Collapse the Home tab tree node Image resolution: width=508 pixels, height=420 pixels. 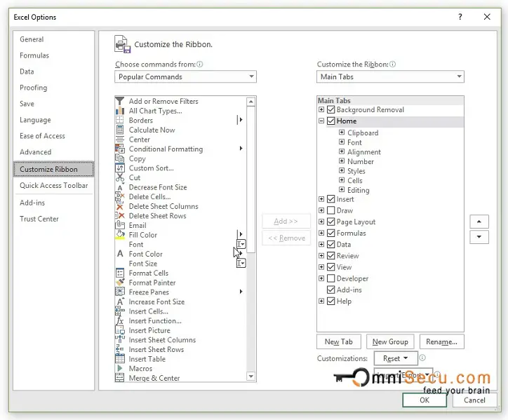[321, 121]
